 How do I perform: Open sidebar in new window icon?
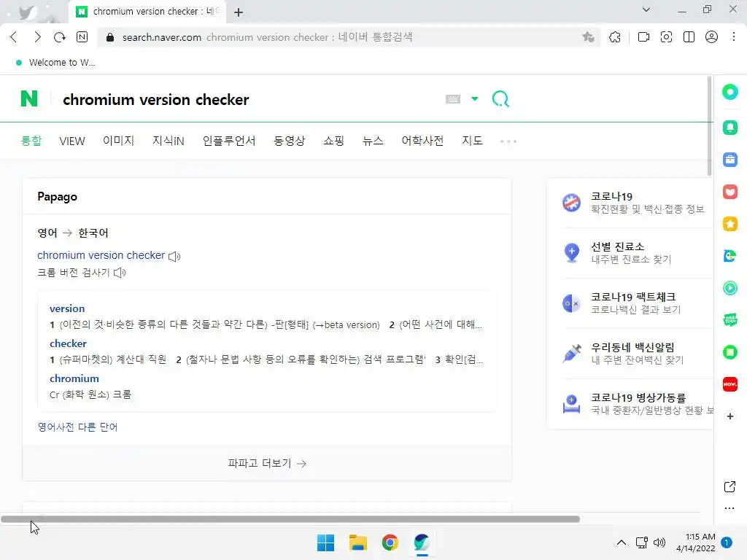(x=729, y=486)
